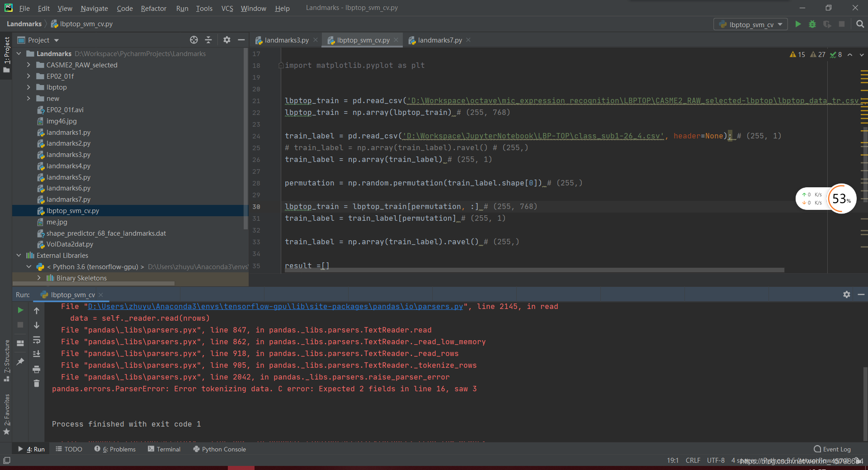
Task: Open the VCS menu
Action: (227, 8)
